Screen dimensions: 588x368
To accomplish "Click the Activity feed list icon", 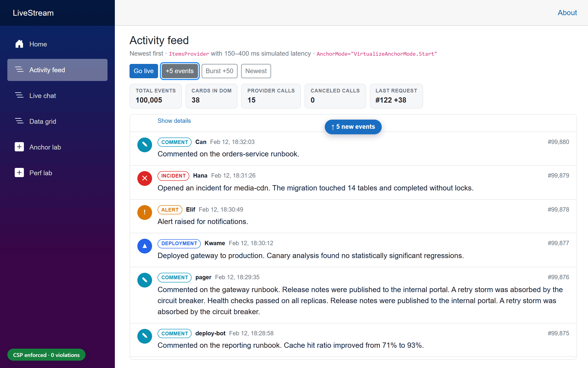I will (19, 70).
